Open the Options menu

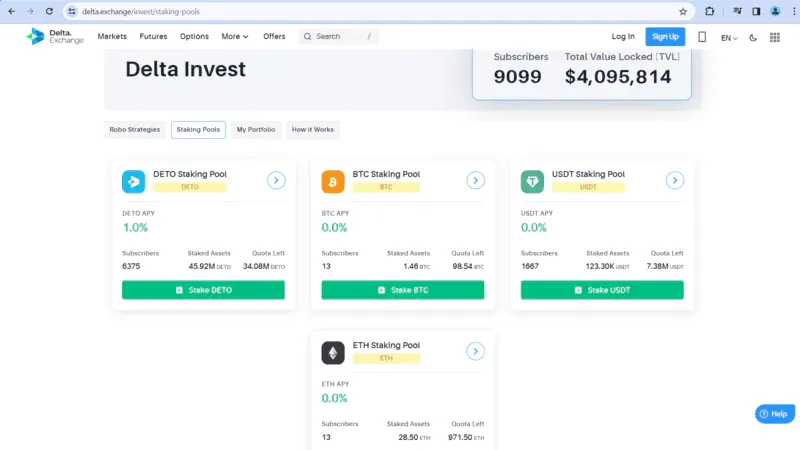point(194,36)
